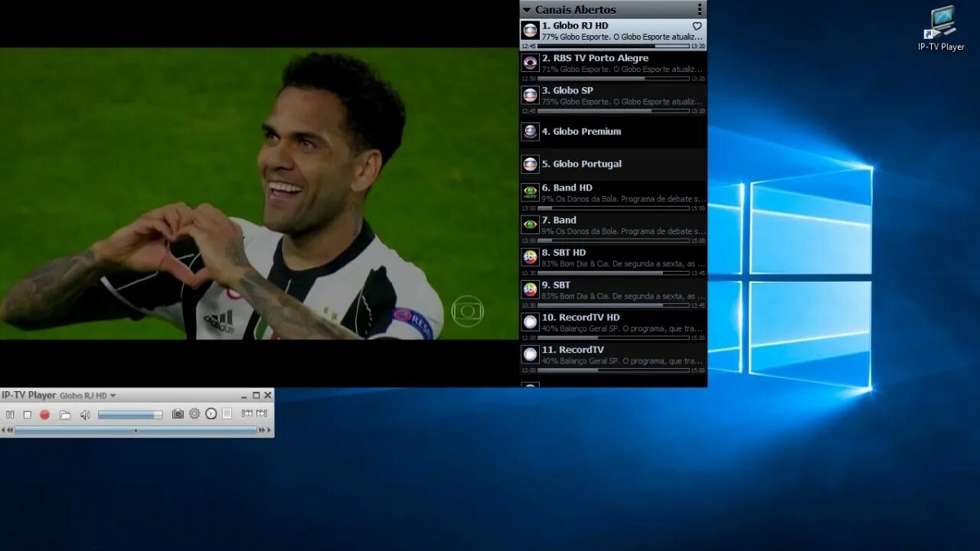980x551 pixels.
Task: Click the RBS TV Porto Alegre logo
Action: (530, 63)
